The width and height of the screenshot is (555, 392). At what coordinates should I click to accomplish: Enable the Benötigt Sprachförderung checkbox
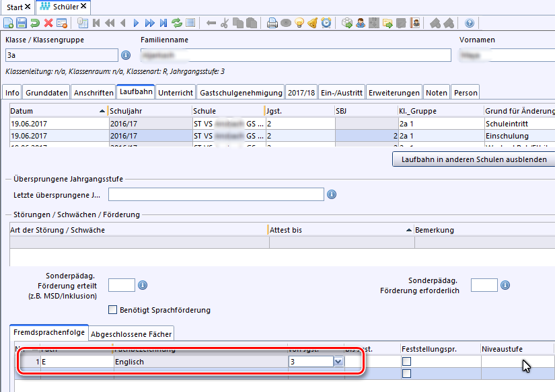[x=113, y=310]
